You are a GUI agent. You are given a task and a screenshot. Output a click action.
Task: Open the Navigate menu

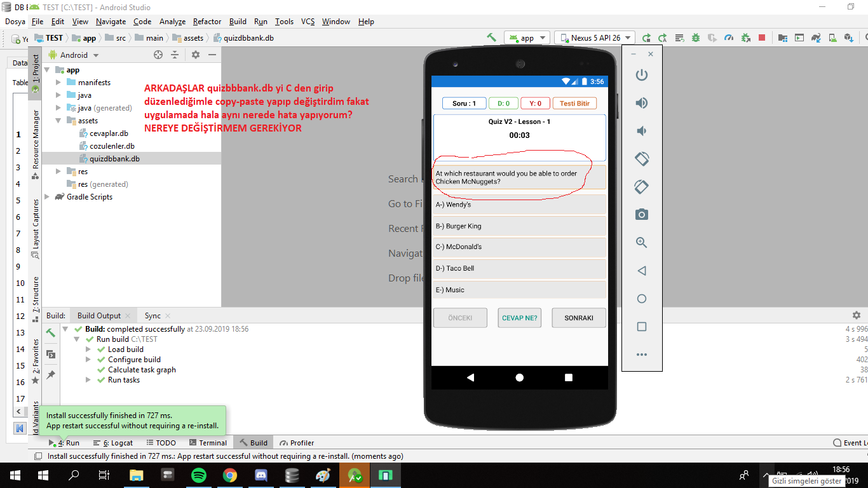tap(111, 22)
